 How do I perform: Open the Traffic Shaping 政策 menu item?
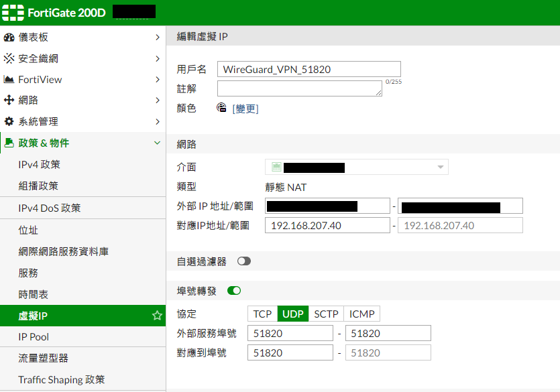pyautogui.click(x=83, y=379)
